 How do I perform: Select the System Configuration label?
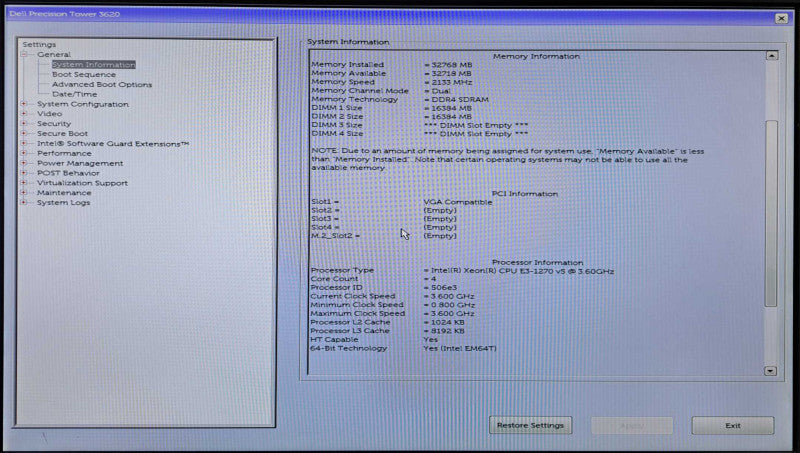83,104
